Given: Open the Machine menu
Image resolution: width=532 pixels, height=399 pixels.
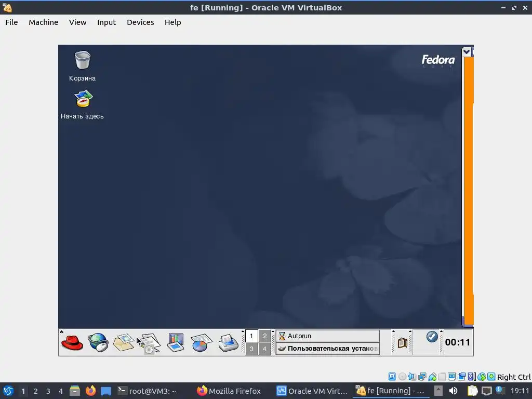Looking at the screenshot, I should click(x=44, y=22).
